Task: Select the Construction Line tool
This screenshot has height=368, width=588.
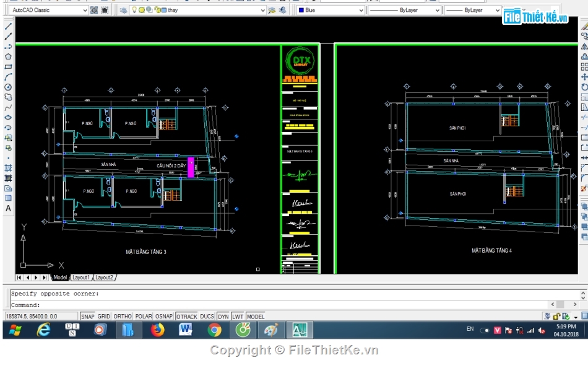Action: (8, 37)
